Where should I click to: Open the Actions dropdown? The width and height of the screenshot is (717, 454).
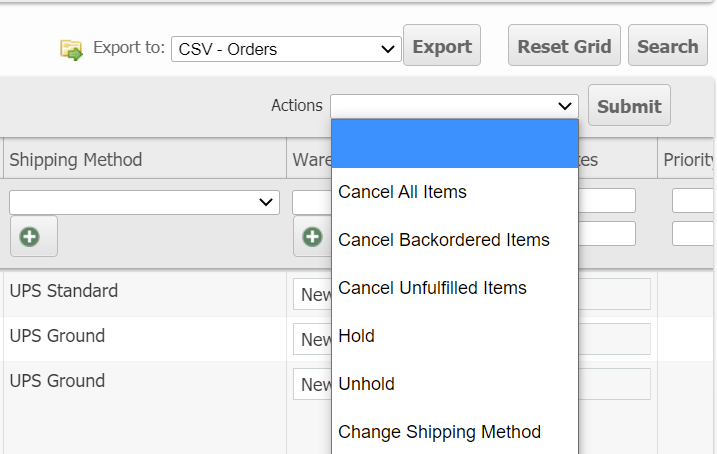point(454,105)
